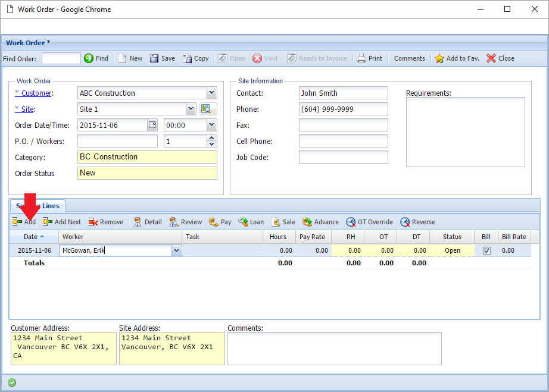Click the Open order toolbar button
This screenshot has height=392, width=549.
coord(232,58)
